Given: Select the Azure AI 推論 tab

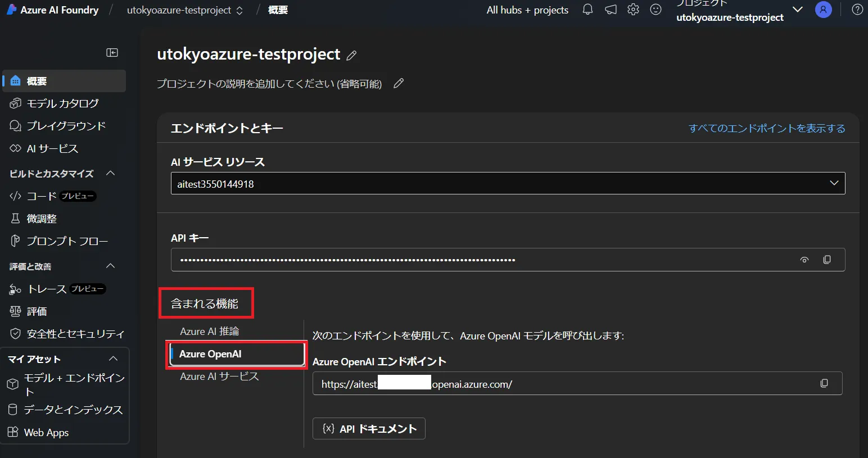Looking at the screenshot, I should [x=209, y=332].
